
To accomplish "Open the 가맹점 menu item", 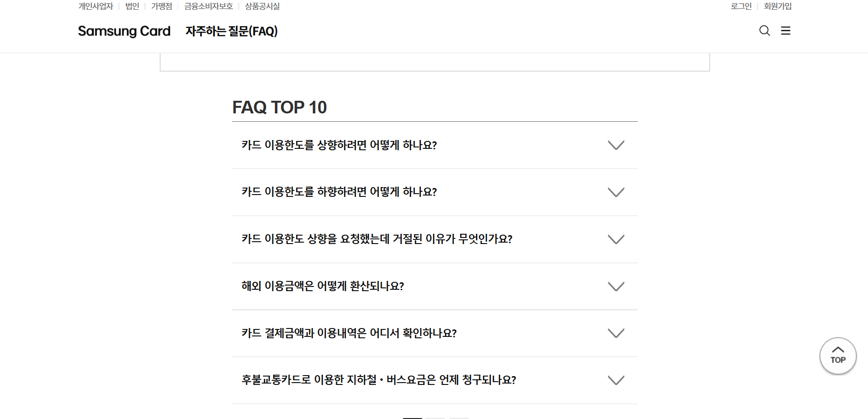I will [161, 6].
